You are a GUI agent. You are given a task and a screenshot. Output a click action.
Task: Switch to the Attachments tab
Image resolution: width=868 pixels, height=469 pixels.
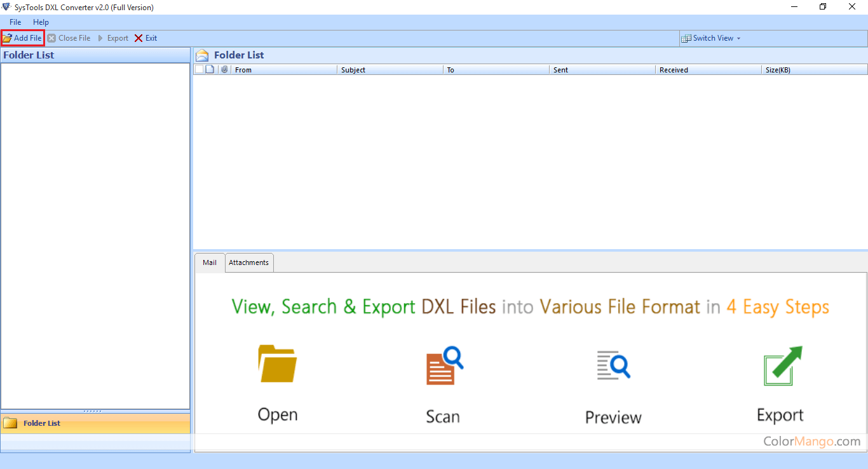[248, 262]
